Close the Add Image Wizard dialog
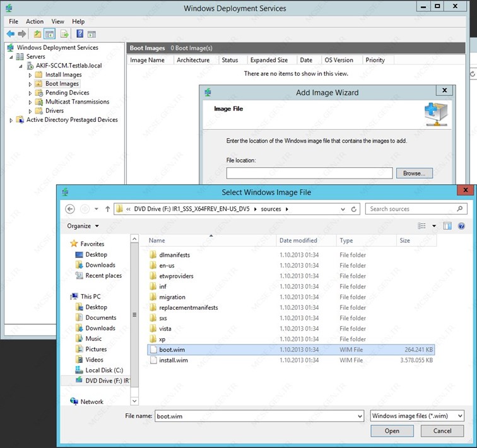Screen dimensions: 477x448 point(444,90)
